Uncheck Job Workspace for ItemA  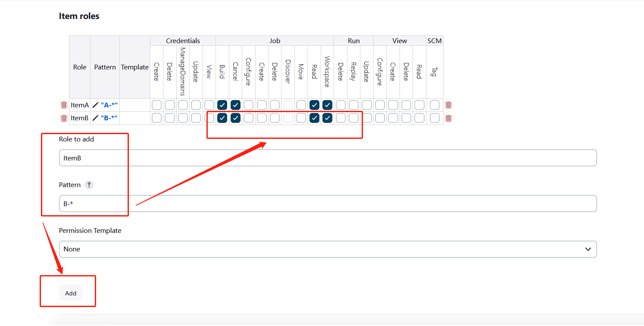(x=328, y=105)
